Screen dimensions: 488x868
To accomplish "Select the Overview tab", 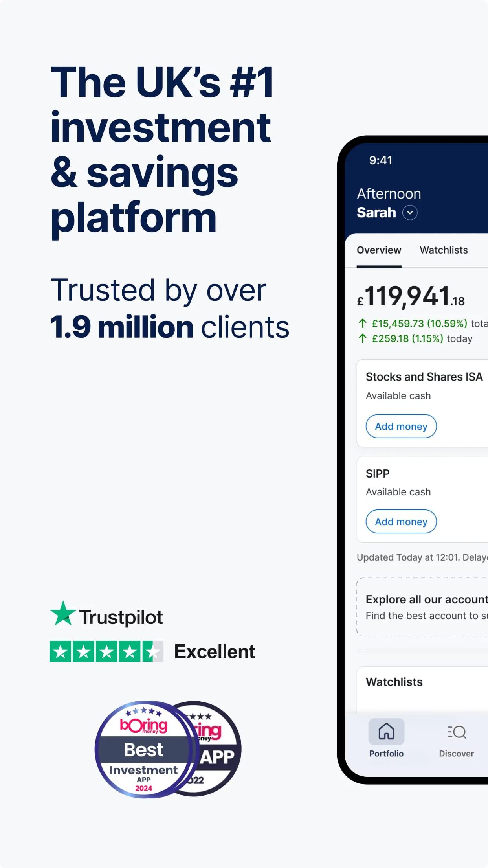I will (379, 250).
